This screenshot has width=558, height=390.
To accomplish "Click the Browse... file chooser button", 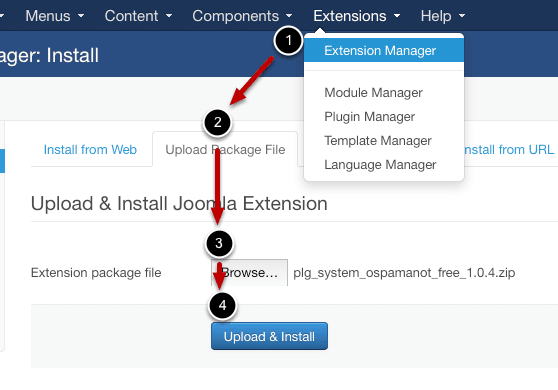I will click(249, 273).
